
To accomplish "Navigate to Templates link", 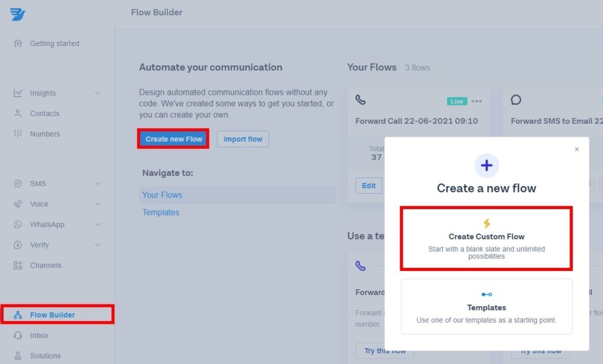I will (161, 213).
